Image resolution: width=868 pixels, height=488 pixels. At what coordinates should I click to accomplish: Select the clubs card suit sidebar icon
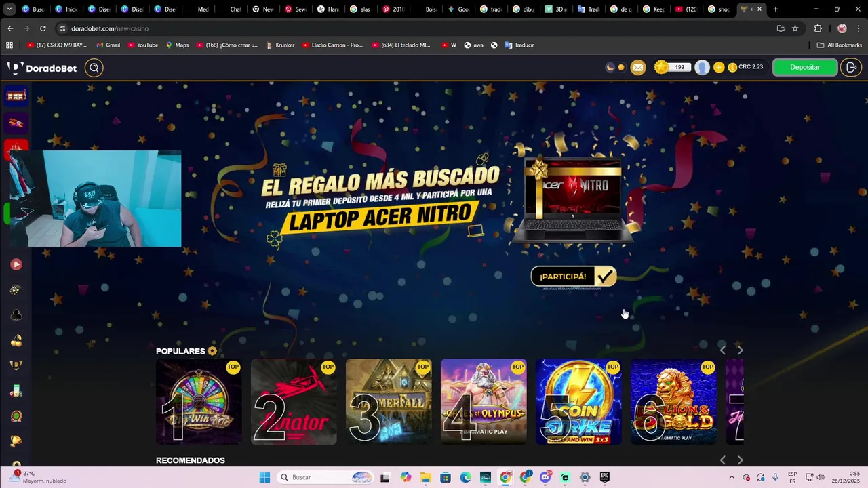click(x=16, y=315)
